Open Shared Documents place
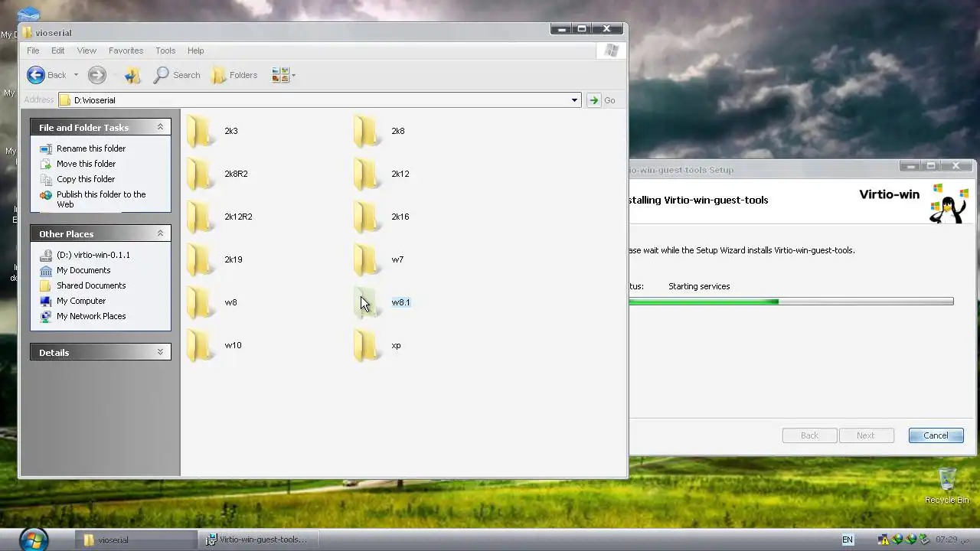980x551 pixels. tap(91, 285)
